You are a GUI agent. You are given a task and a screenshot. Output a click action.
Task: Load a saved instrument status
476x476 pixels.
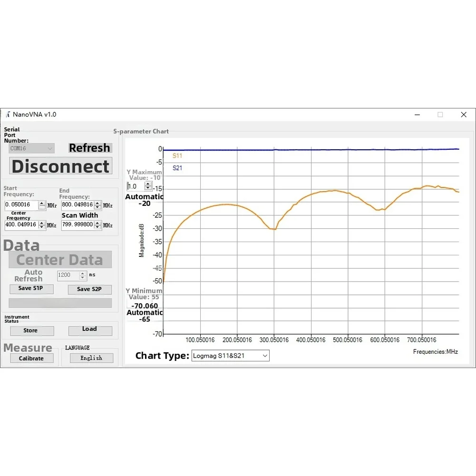click(90, 329)
